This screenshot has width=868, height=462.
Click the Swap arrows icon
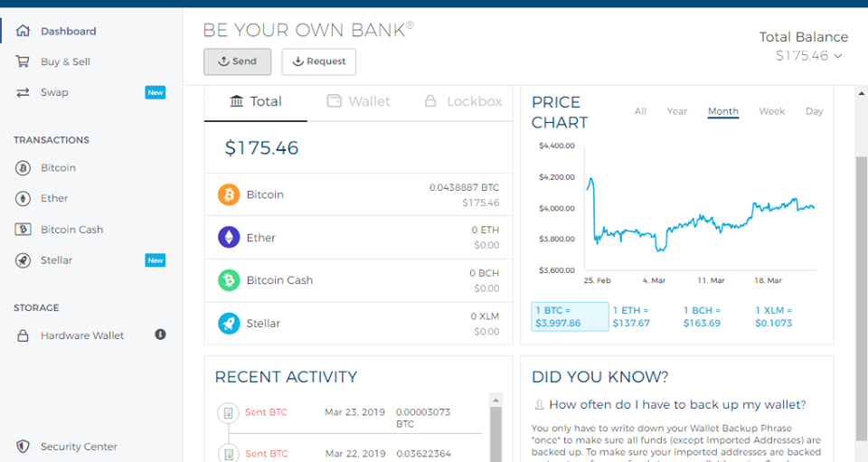click(x=23, y=92)
